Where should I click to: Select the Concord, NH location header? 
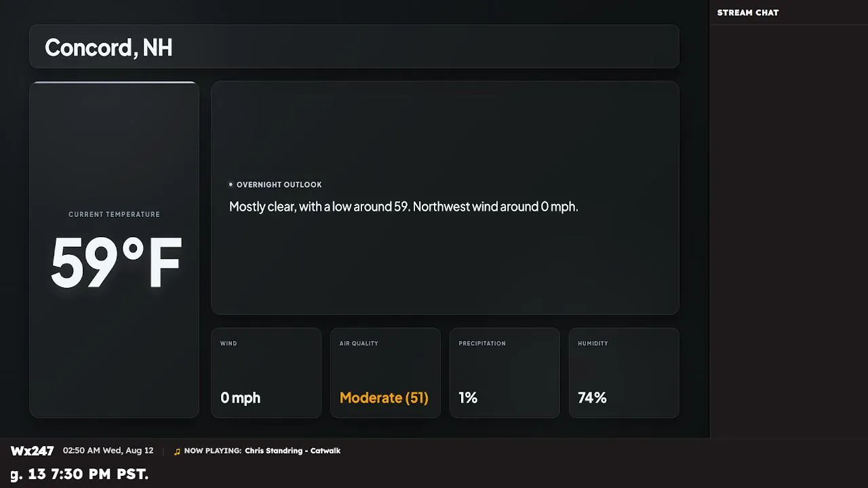pos(354,47)
